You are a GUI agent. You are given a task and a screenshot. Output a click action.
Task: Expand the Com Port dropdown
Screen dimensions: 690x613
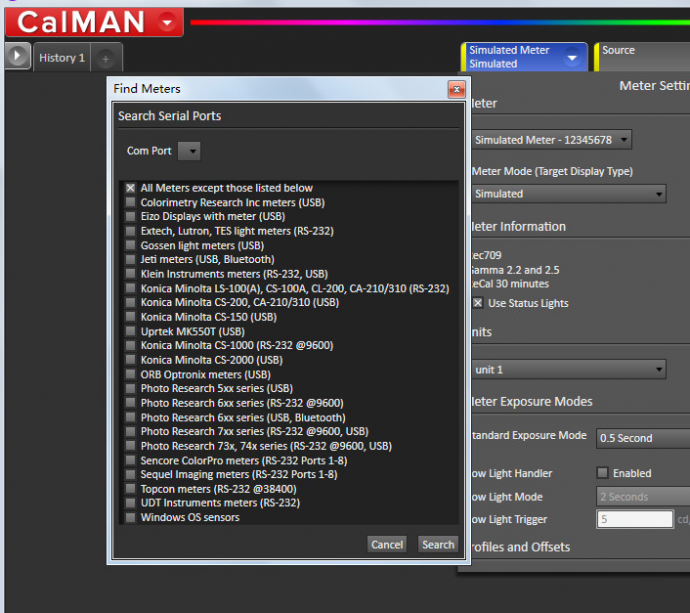click(189, 151)
